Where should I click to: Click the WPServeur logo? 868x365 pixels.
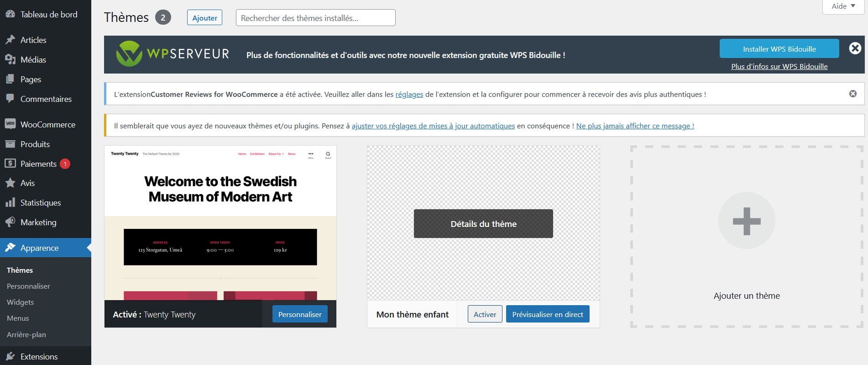click(173, 54)
